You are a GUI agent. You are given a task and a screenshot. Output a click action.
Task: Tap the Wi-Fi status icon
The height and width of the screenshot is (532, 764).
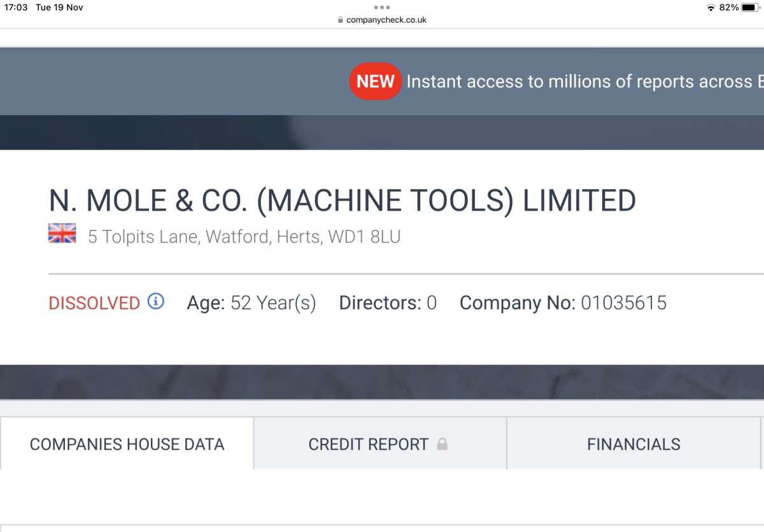click(711, 8)
